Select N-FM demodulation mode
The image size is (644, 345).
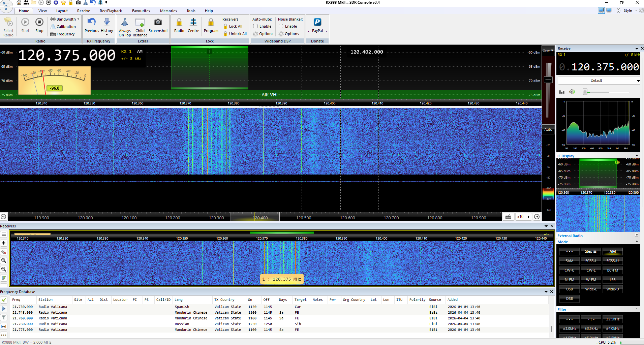[570, 280]
